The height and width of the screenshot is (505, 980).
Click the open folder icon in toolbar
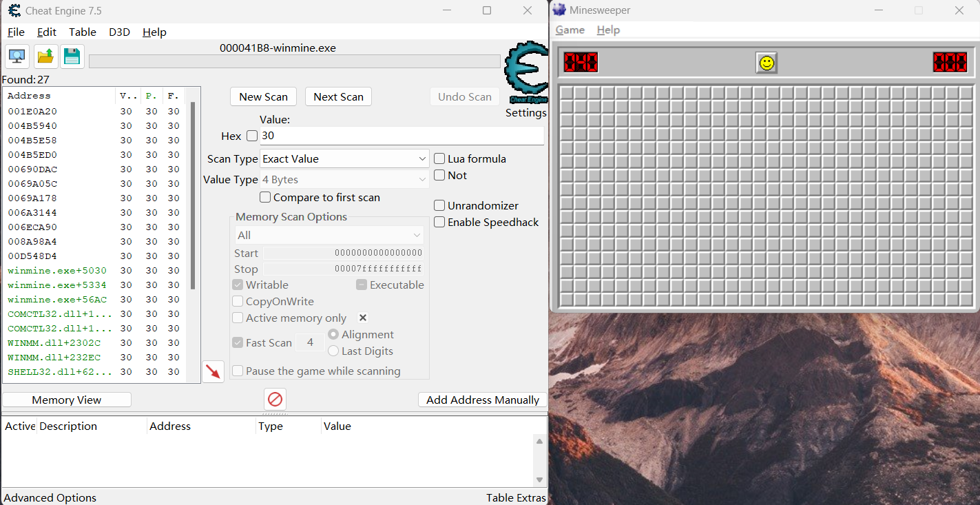click(45, 56)
